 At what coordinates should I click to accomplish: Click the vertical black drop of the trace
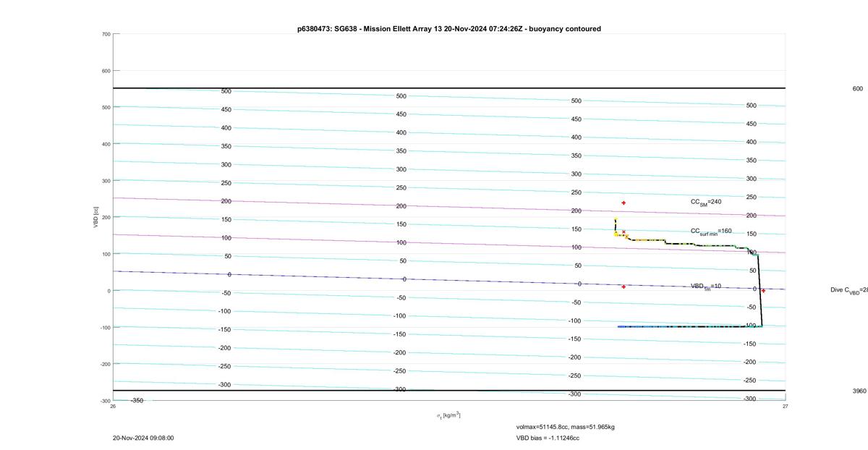coord(759,289)
